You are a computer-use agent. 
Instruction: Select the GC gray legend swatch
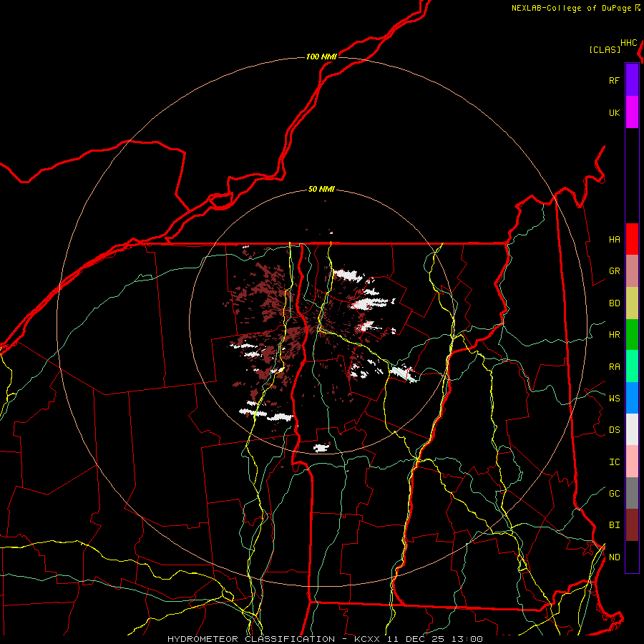tap(632, 493)
